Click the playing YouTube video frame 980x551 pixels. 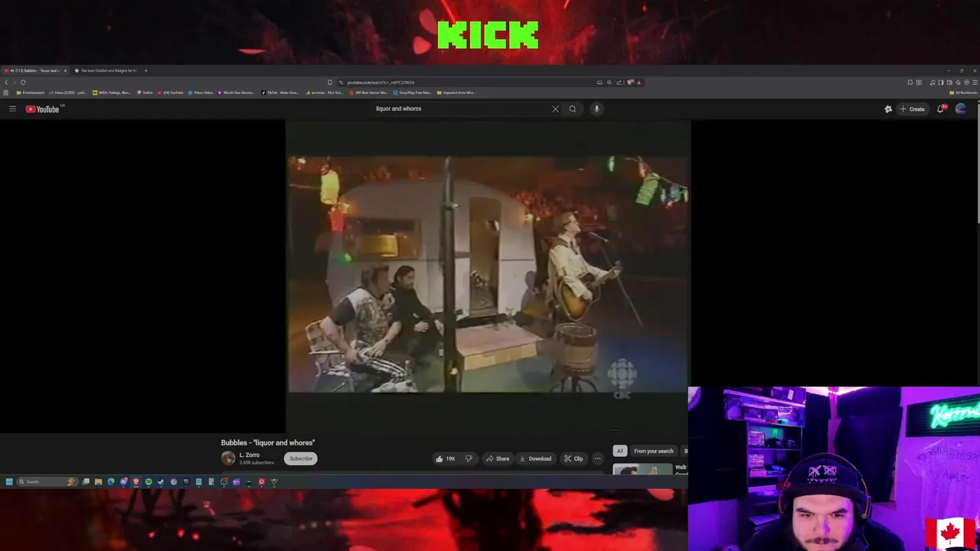coord(488,275)
